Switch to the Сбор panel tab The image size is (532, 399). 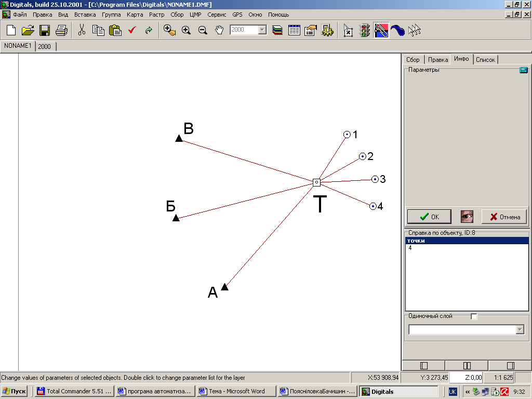pyautogui.click(x=413, y=60)
